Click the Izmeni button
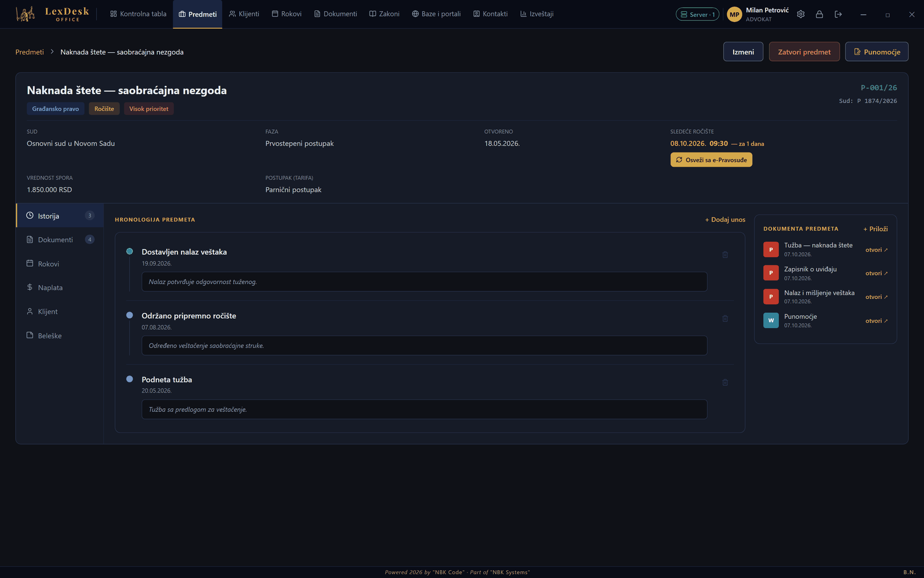This screenshot has width=924, height=578. tap(743, 52)
